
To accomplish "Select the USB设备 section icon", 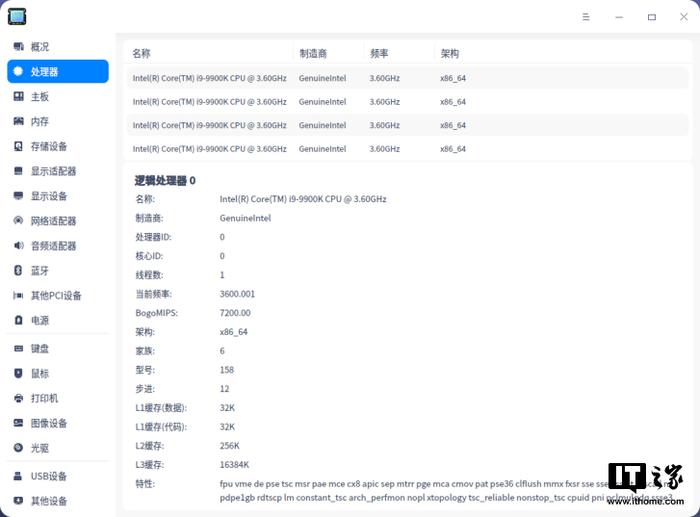I will click(x=18, y=476).
